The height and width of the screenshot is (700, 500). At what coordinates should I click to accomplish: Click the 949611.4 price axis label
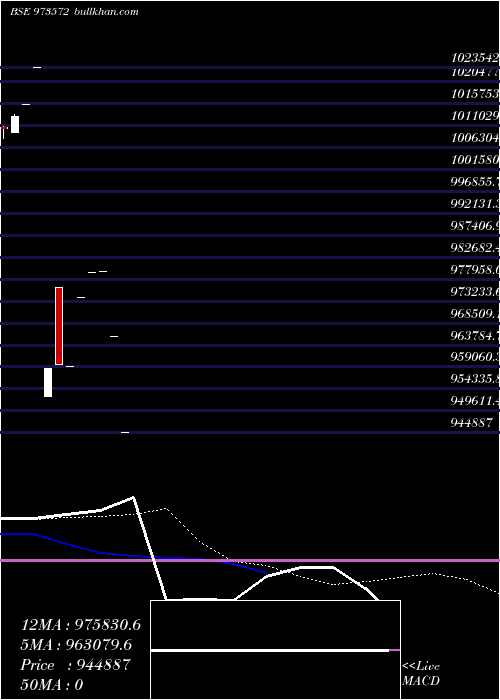[x=475, y=401]
